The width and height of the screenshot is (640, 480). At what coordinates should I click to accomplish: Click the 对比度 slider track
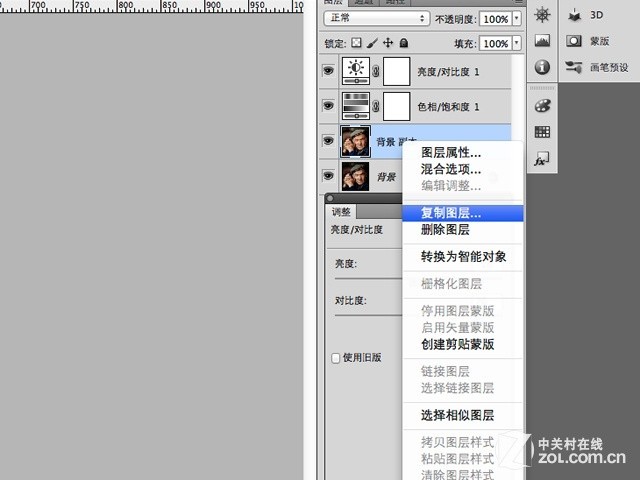point(368,315)
